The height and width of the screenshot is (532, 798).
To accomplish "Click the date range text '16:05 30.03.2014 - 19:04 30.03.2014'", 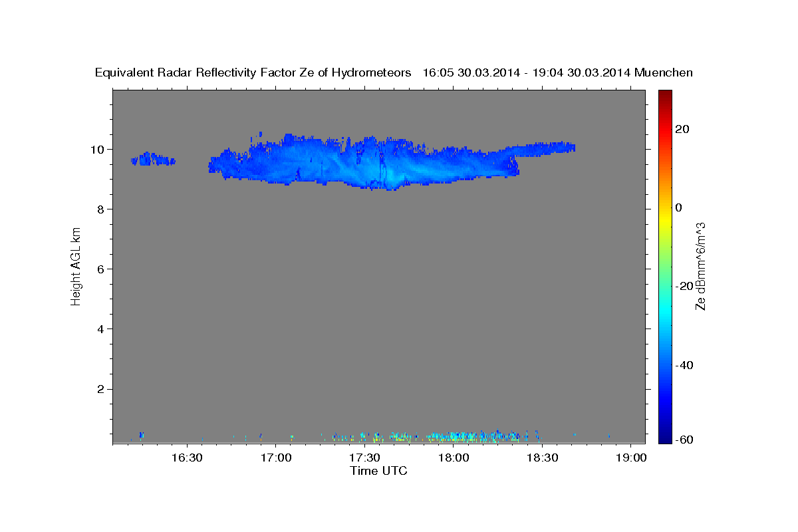I will click(526, 73).
